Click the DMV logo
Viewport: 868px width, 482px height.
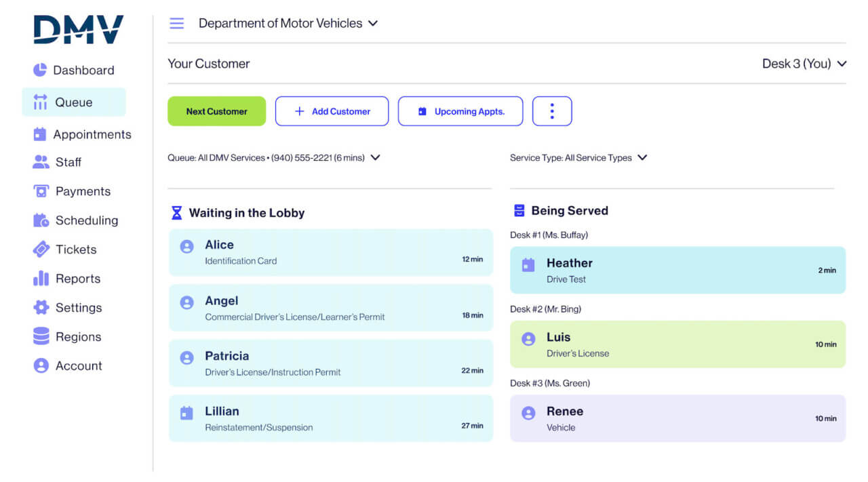point(79,31)
